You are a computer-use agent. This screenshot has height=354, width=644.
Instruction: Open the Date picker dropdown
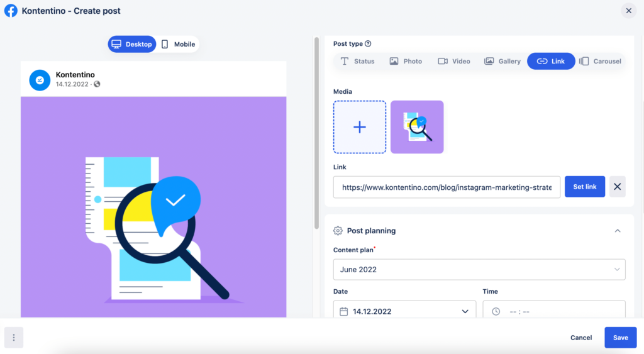pos(404,311)
